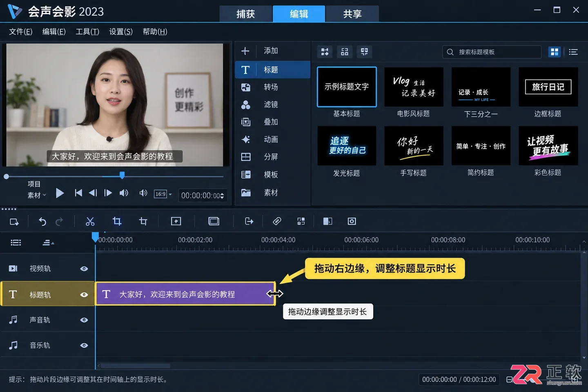Open the 工具(T) tools menu
Screen dimensions: 588x392
[87, 32]
